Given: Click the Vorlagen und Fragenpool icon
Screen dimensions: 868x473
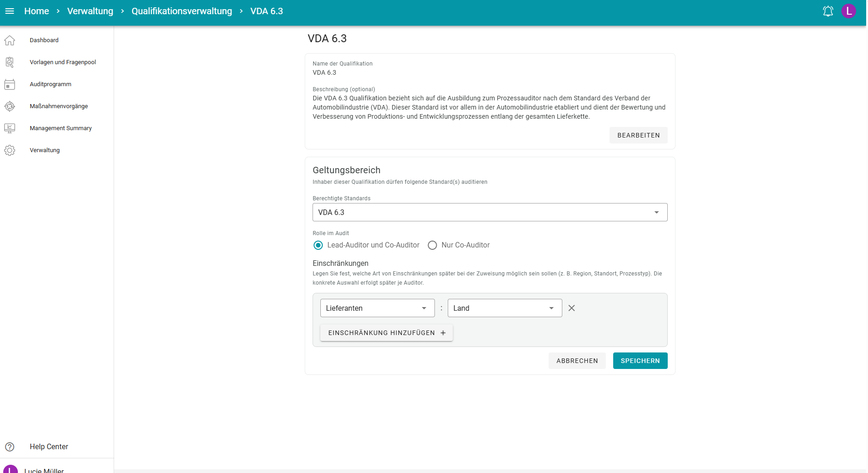Looking at the screenshot, I should (10, 62).
